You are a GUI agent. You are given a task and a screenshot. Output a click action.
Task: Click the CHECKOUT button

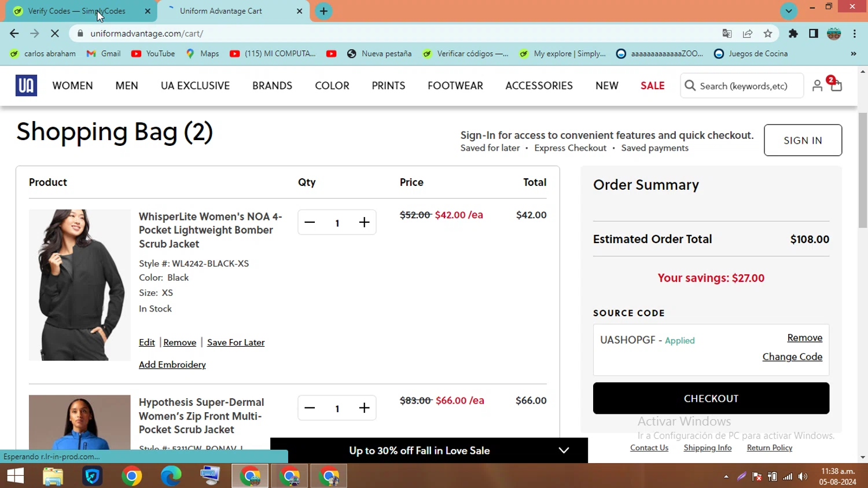click(711, 398)
